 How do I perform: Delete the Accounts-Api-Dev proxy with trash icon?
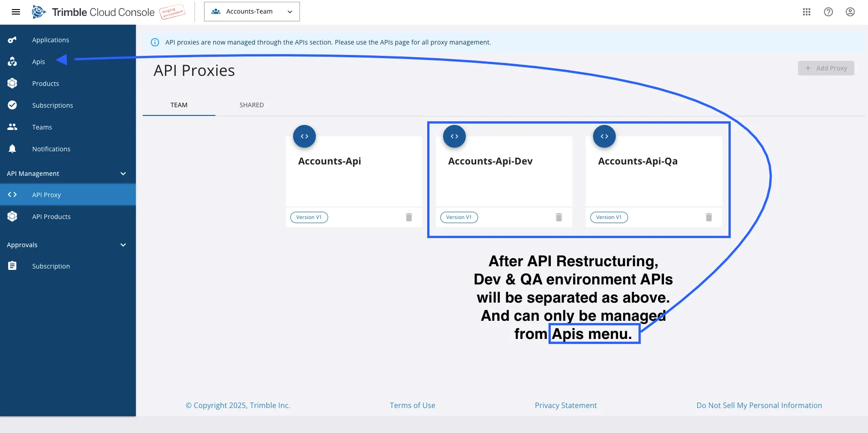point(559,217)
